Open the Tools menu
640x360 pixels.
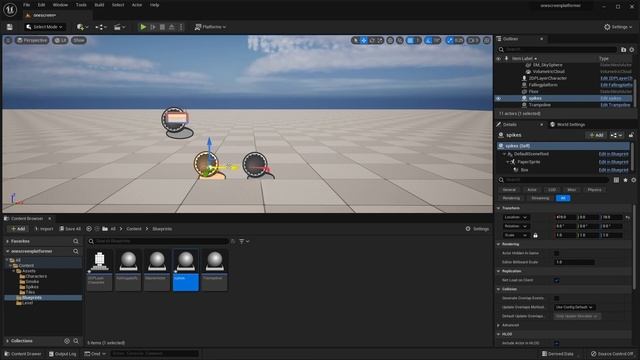pos(81,5)
